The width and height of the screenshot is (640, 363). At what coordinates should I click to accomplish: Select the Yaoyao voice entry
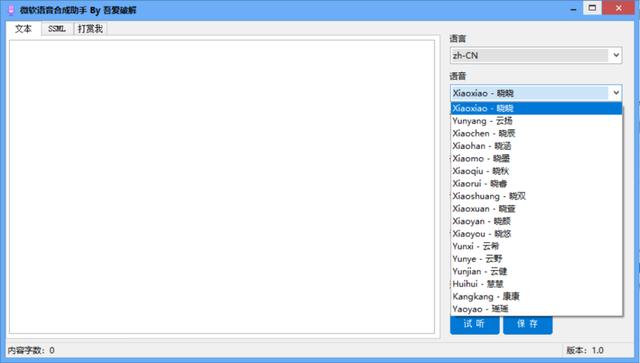coord(536,309)
